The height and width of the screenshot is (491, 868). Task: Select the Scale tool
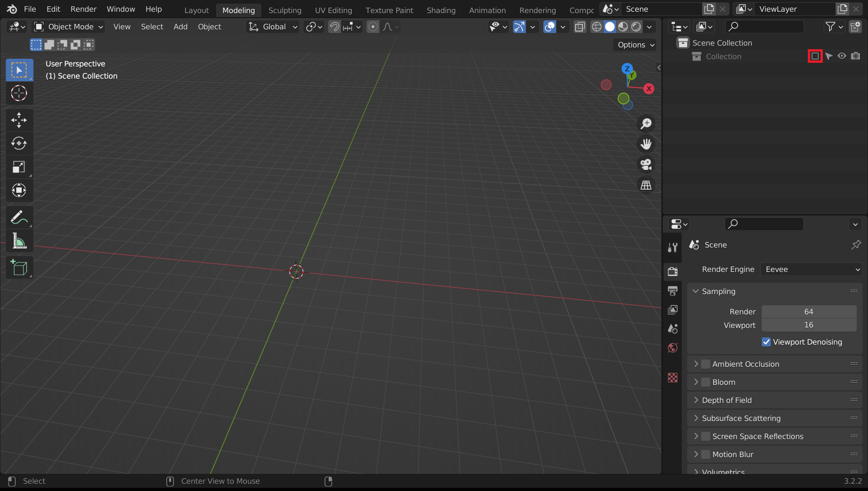pos(19,167)
